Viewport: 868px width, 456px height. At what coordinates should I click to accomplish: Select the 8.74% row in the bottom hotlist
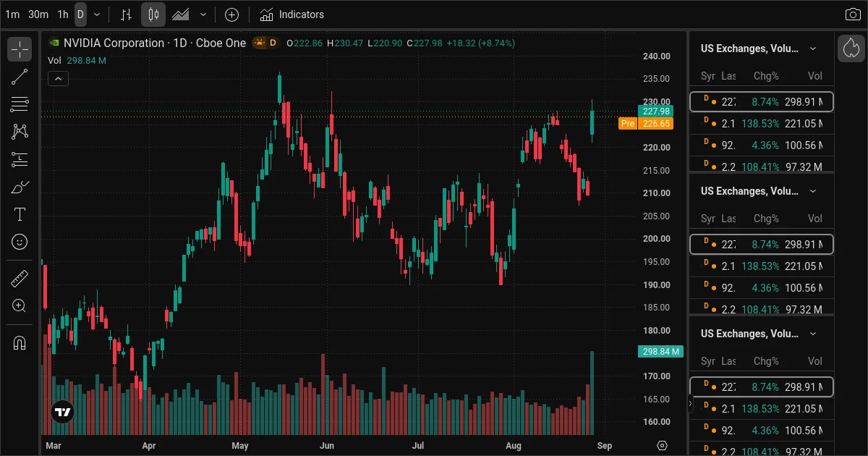tap(762, 387)
